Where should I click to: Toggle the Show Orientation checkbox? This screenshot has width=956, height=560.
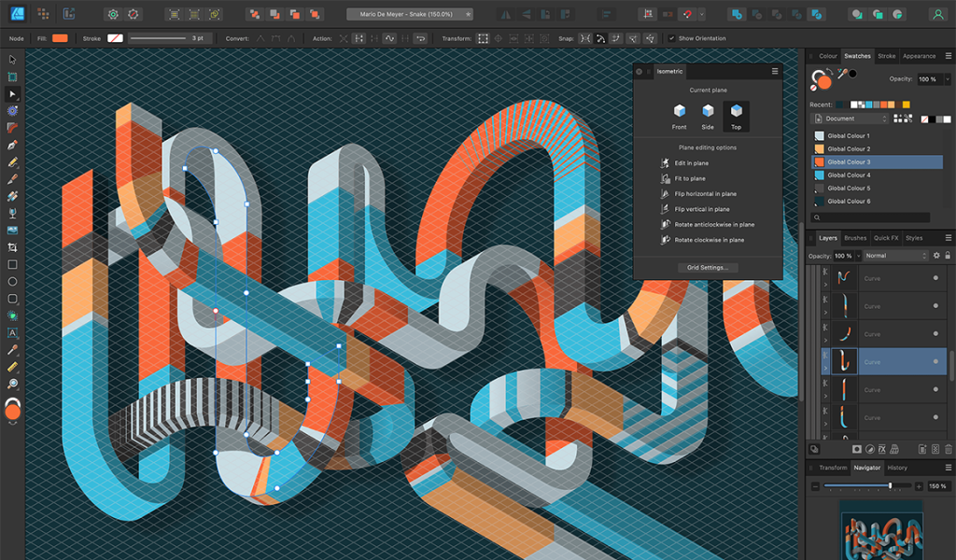click(671, 38)
